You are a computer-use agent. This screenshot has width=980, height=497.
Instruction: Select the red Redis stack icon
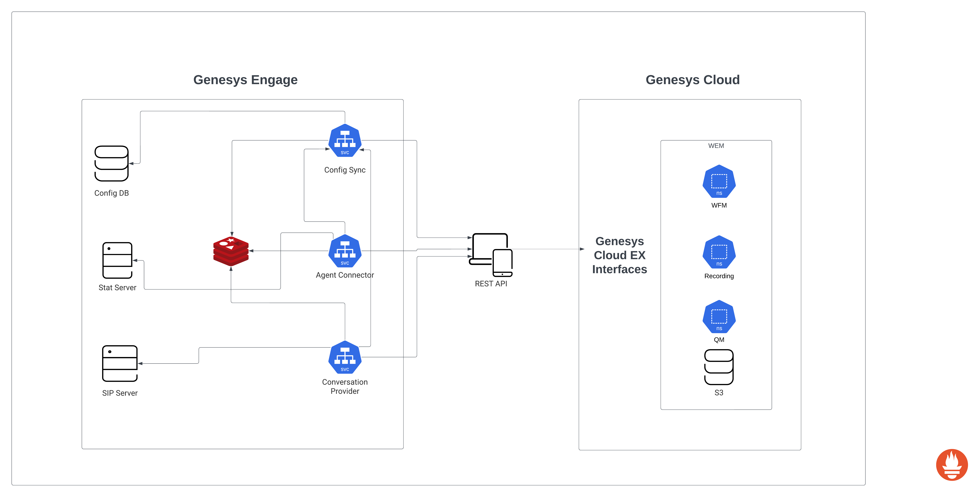pyautogui.click(x=231, y=251)
